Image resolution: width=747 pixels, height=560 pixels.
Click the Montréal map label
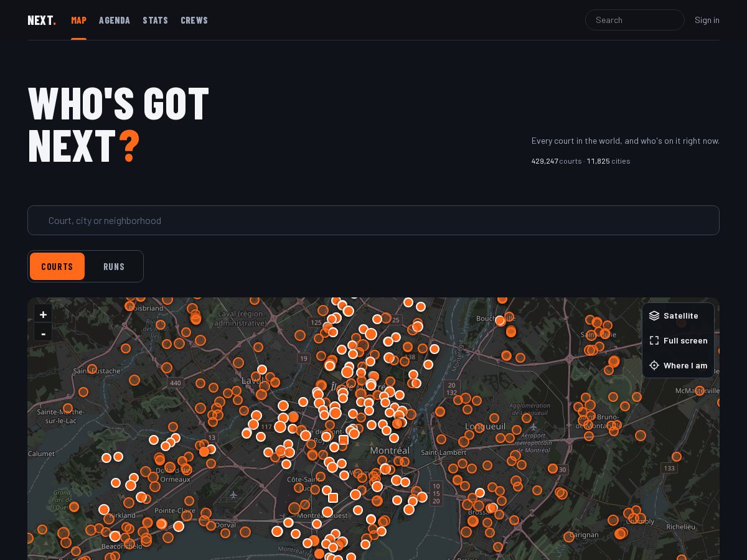tap(390, 450)
